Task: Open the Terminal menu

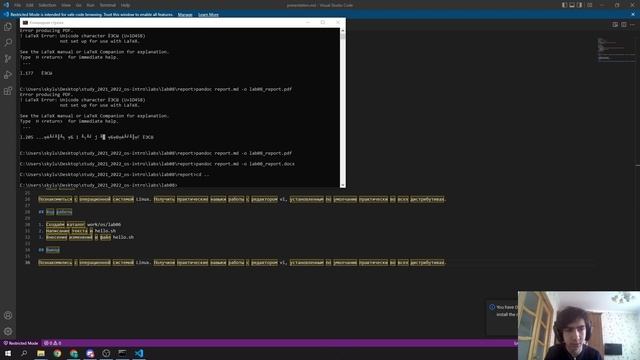Action: coord(108,5)
